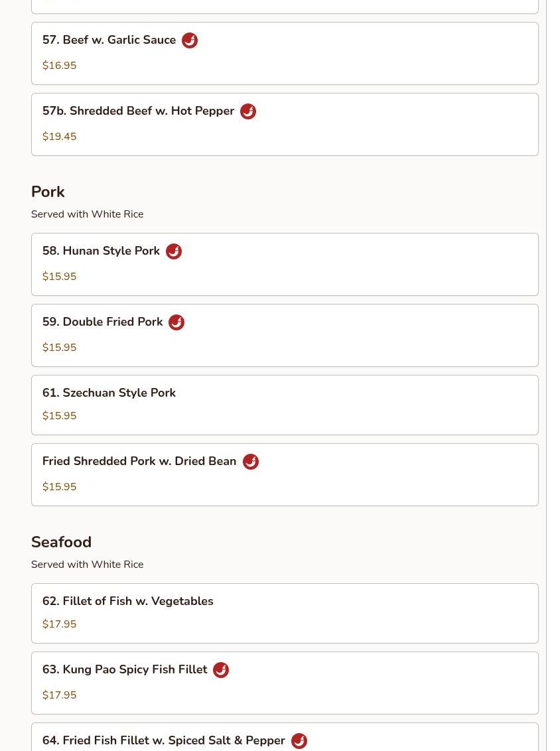Click spicy pepper icon on Shredded Beef w. Hot Pepper
The image size is (560, 751).
248,111
